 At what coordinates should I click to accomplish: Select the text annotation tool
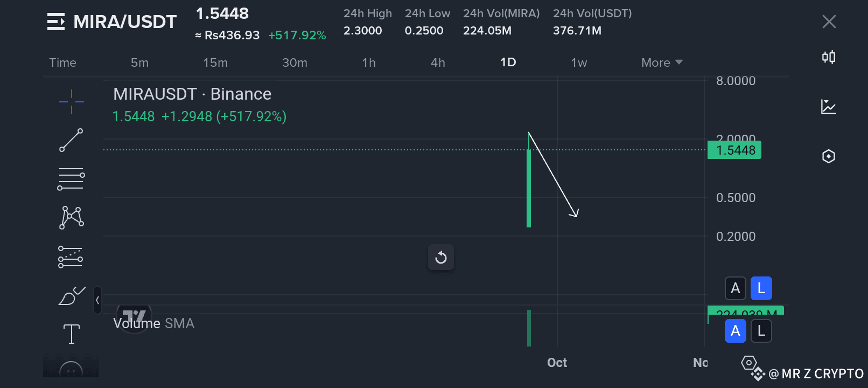pyautogui.click(x=71, y=334)
